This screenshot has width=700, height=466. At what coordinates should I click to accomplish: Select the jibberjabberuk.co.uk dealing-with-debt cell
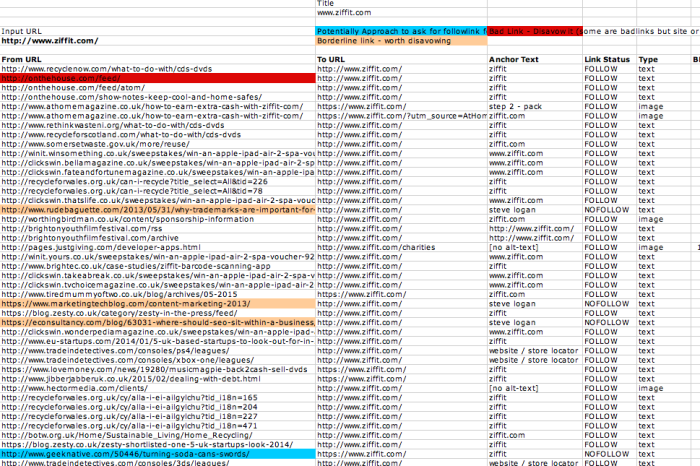[158, 379]
